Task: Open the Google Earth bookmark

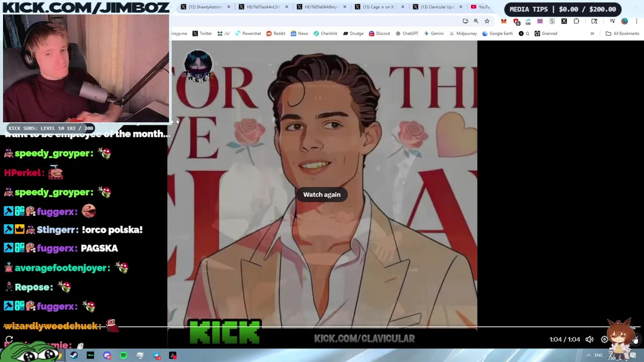Action: 497,34
